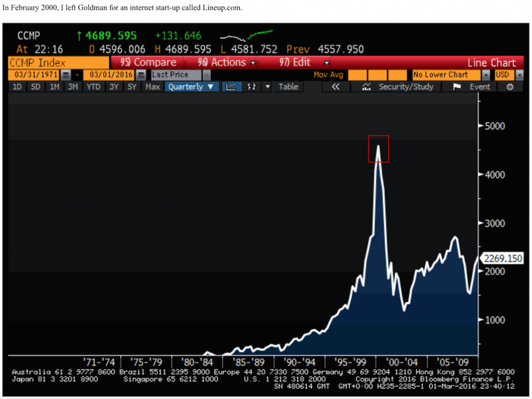Open the USD currency dropdown
The height and width of the screenshot is (399, 532).
[520, 75]
